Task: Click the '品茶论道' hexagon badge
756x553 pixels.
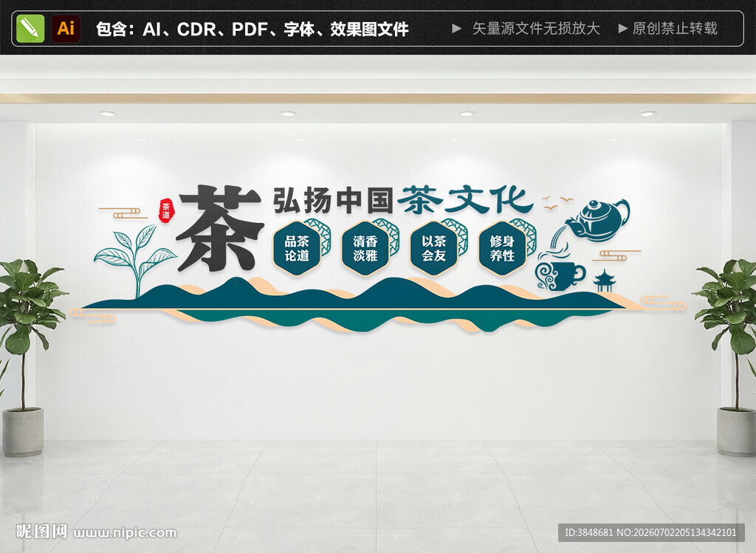Action: [x=297, y=248]
